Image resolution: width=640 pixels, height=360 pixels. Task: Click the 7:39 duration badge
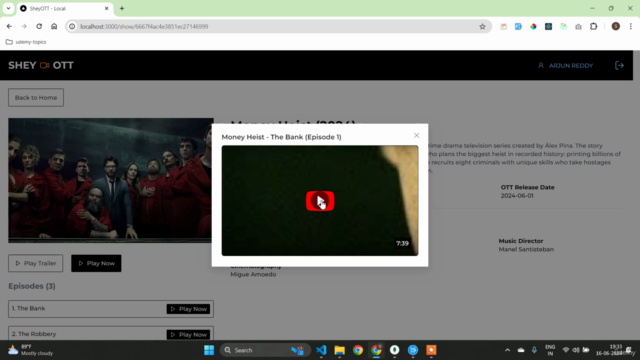click(402, 243)
